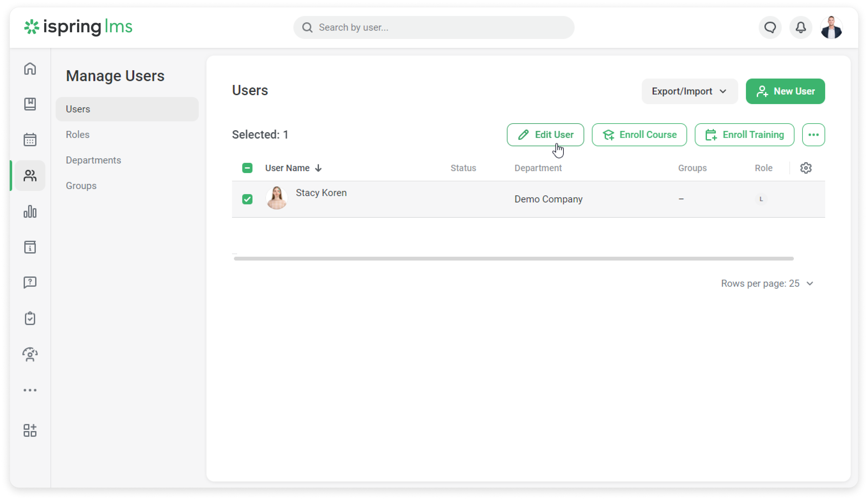
Task: Open the add modules grid icon
Action: (30, 430)
